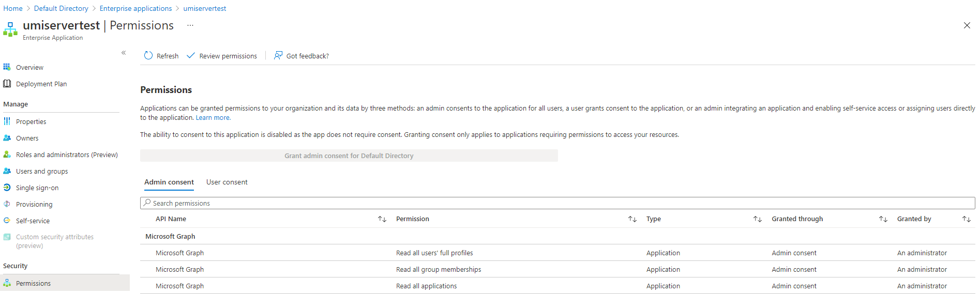Open Overview from the sidebar
The width and height of the screenshot is (980, 294).
pos(29,68)
